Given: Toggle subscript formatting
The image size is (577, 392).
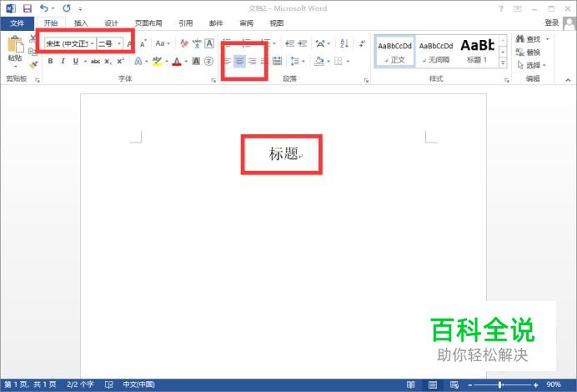Looking at the screenshot, I should coord(108,61).
